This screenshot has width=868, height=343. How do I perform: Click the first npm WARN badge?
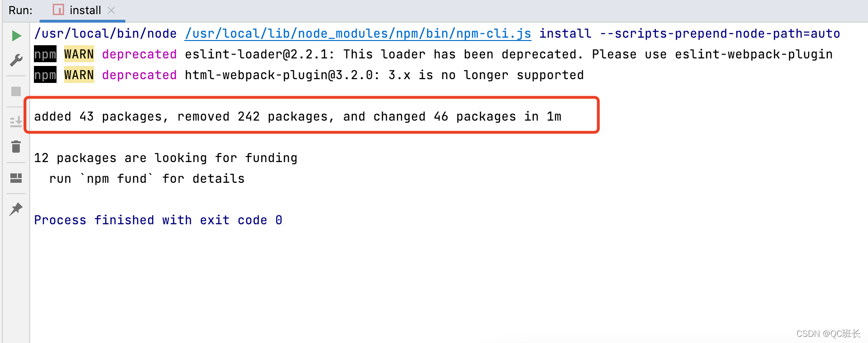(x=45, y=54)
